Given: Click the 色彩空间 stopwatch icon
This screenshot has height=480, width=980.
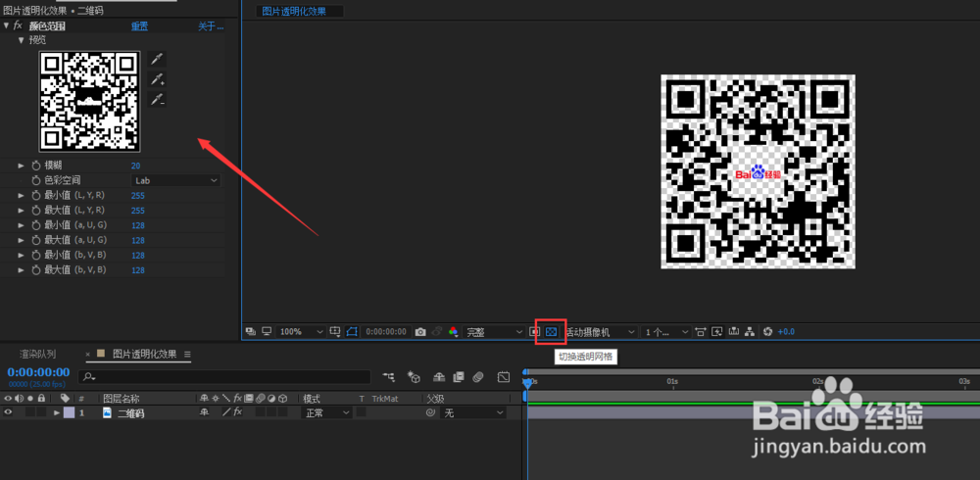Looking at the screenshot, I should coord(35,180).
